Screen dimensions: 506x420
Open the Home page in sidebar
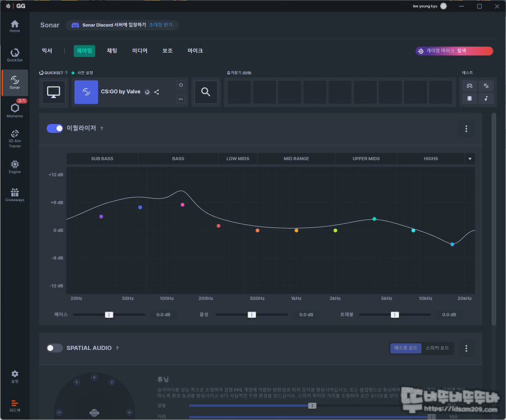pos(15,26)
